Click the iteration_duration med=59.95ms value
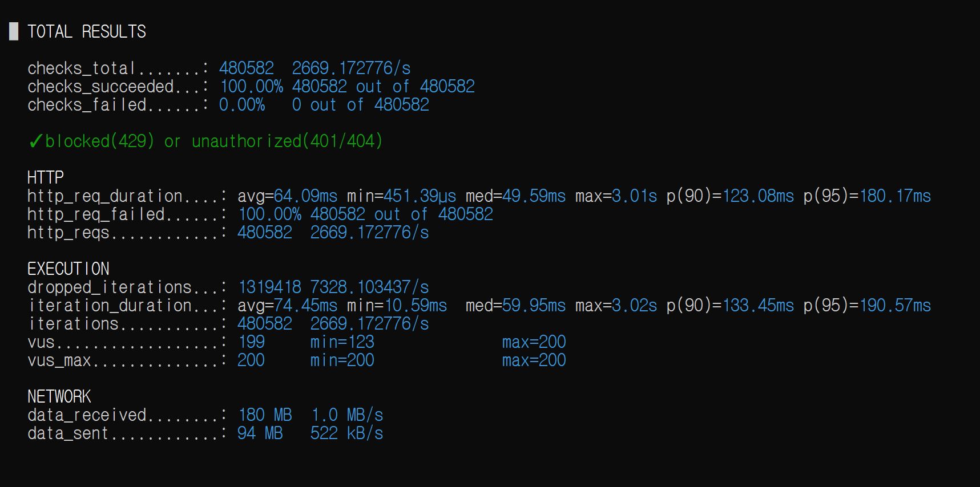The height and width of the screenshot is (487, 980). pos(515,306)
